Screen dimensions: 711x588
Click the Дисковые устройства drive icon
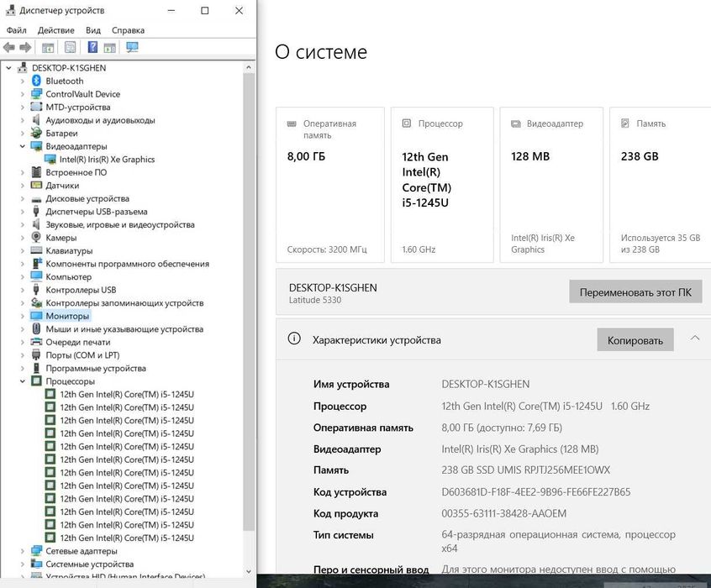pyautogui.click(x=36, y=199)
